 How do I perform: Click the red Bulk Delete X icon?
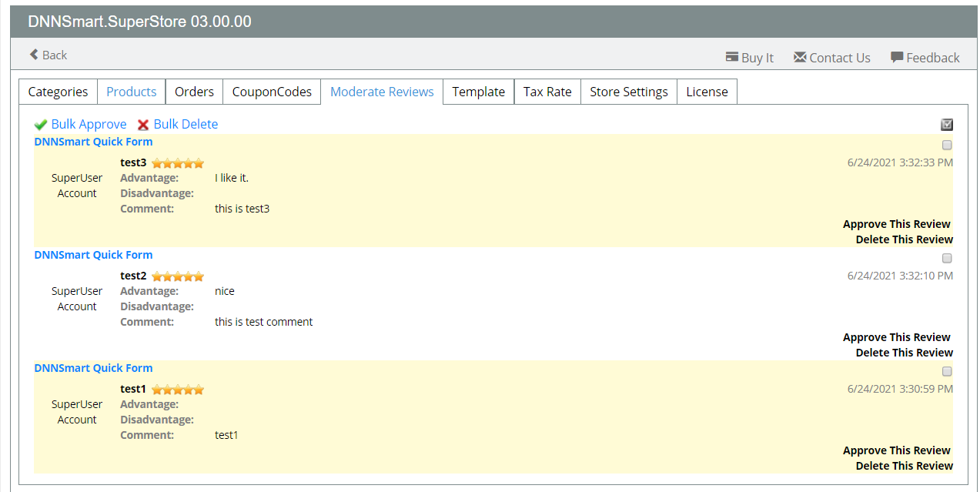click(x=143, y=125)
